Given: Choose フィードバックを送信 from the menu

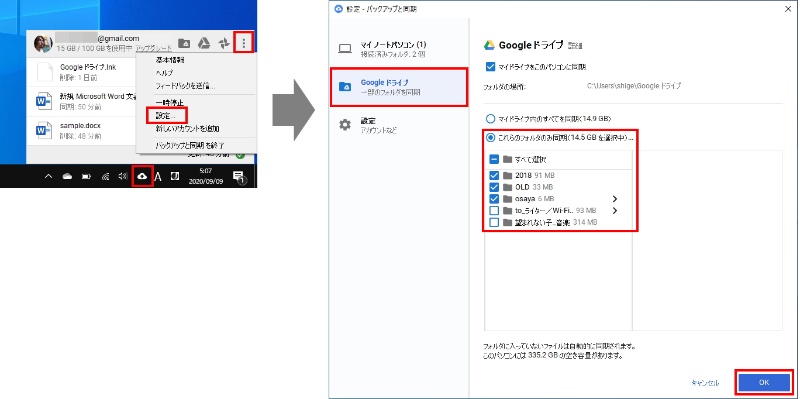Looking at the screenshot, I should pos(185,86).
